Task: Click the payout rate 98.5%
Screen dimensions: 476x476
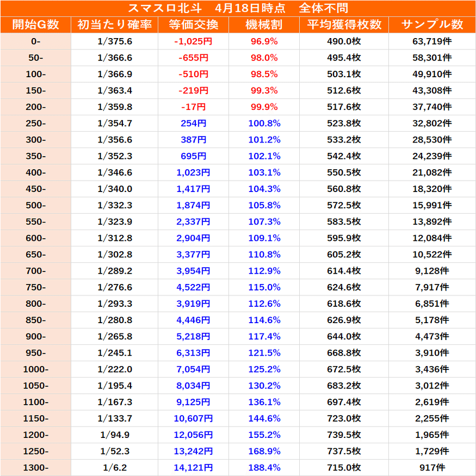Action: tap(264, 74)
